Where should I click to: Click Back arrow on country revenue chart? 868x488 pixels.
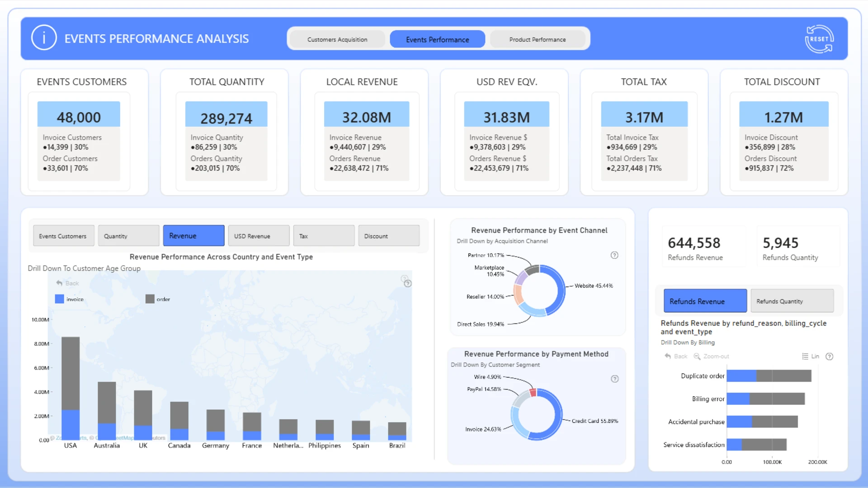pyautogui.click(x=59, y=283)
